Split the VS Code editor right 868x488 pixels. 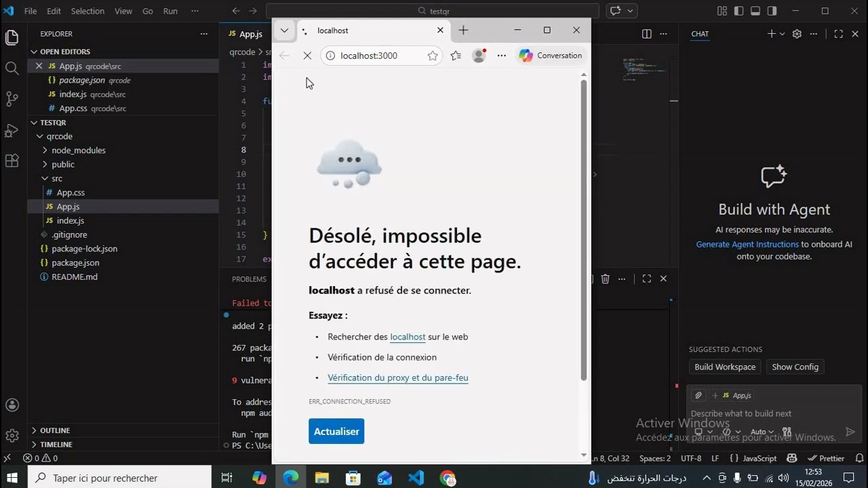647,34
